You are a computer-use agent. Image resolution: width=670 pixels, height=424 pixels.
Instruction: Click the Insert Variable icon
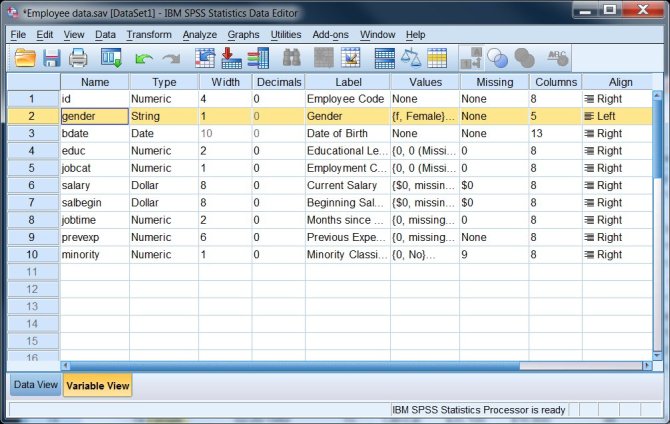(x=350, y=58)
